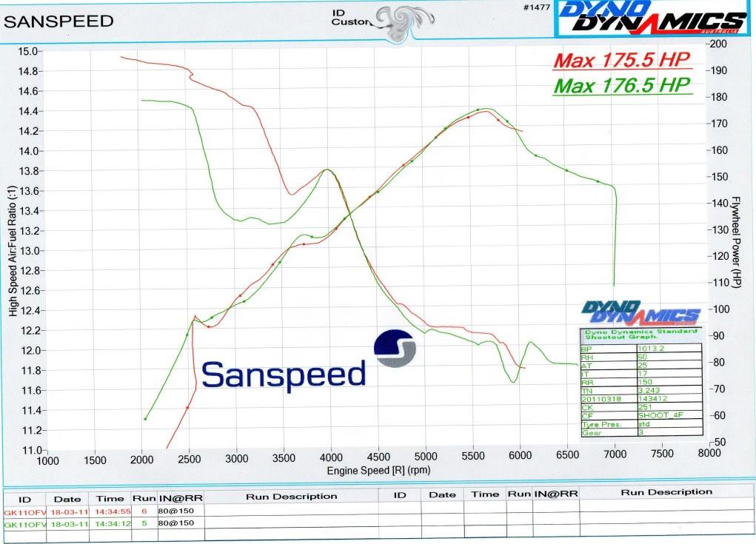The image size is (756, 544).
Task: Select the red 'Max 175.5 HP' label
Action: [622, 60]
